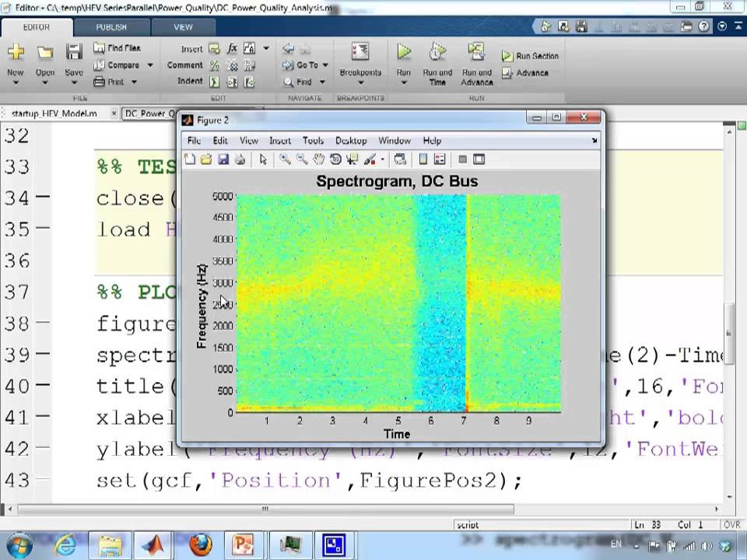Switch to the PUBLISH tab
This screenshot has width=747, height=560.
111,27
